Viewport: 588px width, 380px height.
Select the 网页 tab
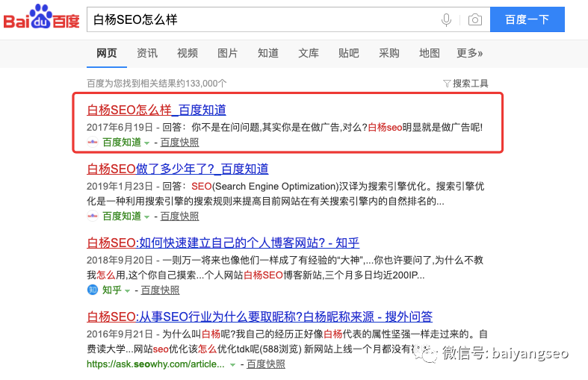(107, 53)
